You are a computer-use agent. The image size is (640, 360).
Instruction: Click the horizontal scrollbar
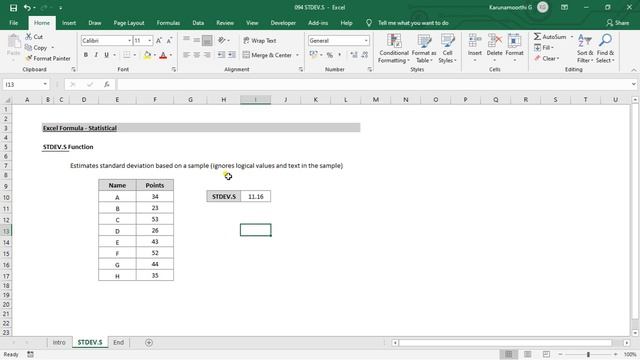point(505,342)
